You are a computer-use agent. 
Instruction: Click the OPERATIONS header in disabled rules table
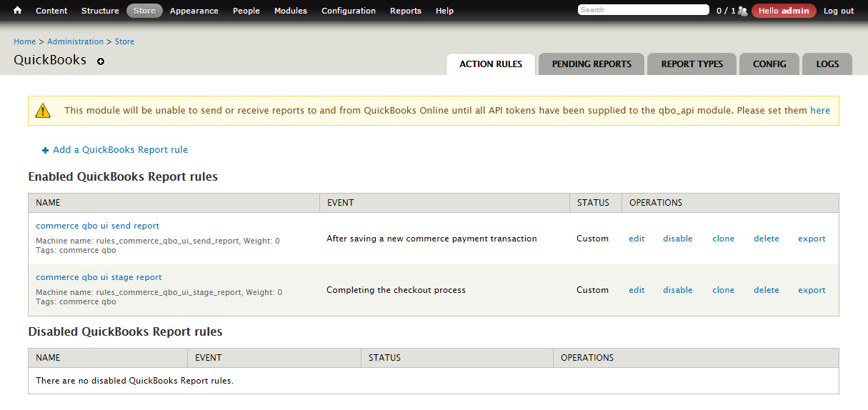(587, 358)
